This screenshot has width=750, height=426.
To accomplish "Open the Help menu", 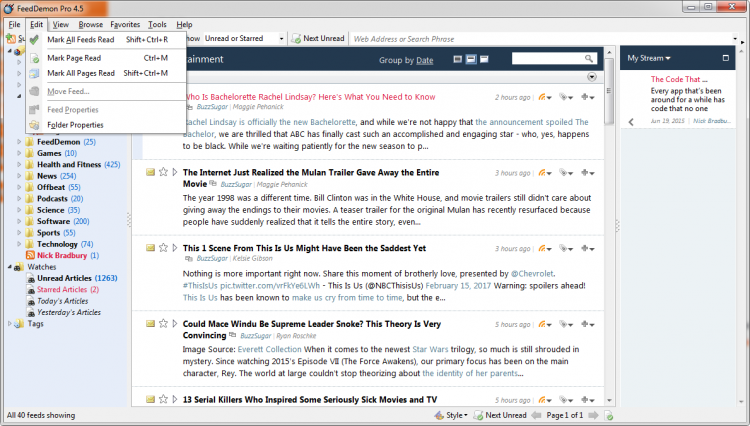I will click(x=184, y=24).
